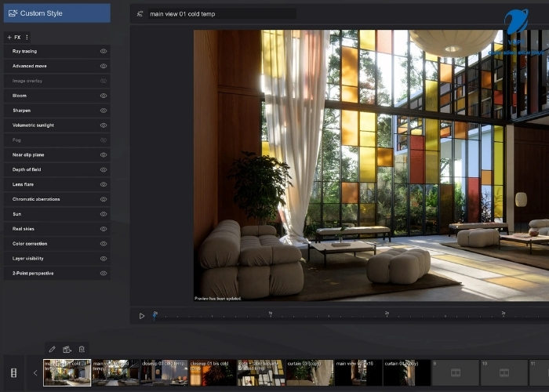Open the Color correction effect
This screenshot has height=392, width=549.
(47, 244)
